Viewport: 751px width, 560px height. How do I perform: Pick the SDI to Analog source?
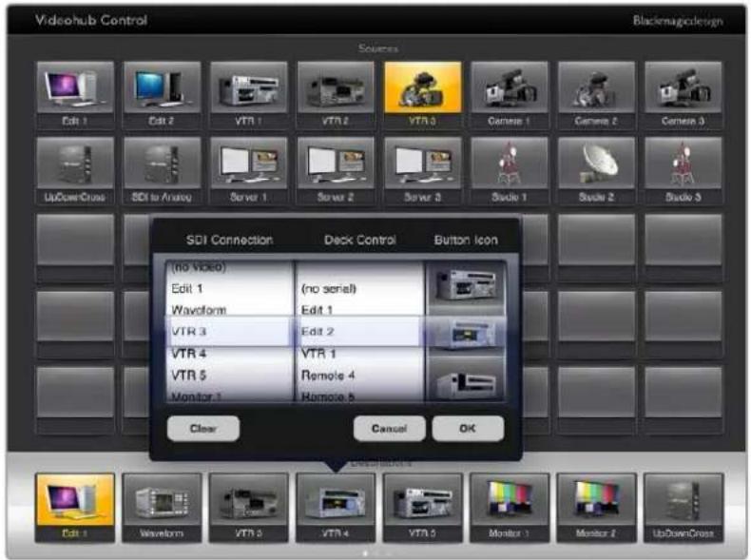point(162,170)
